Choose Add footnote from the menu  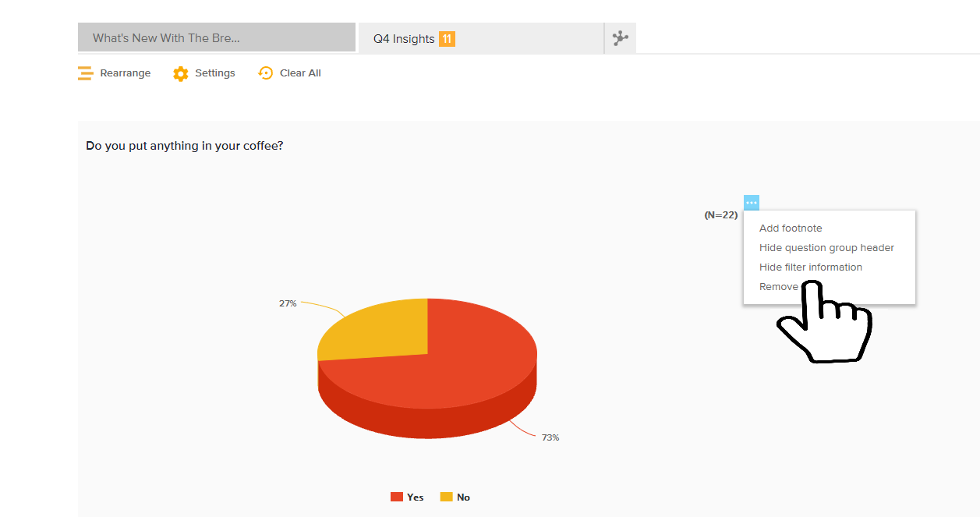click(x=791, y=228)
